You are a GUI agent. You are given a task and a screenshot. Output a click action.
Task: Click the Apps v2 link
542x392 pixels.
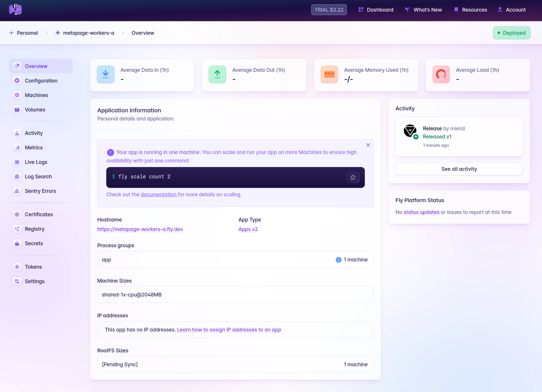point(248,229)
